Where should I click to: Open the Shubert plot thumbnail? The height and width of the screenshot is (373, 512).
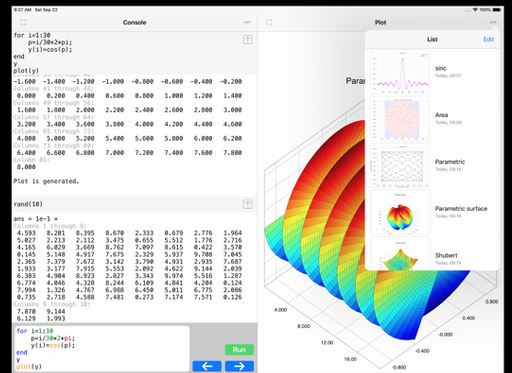point(401,254)
